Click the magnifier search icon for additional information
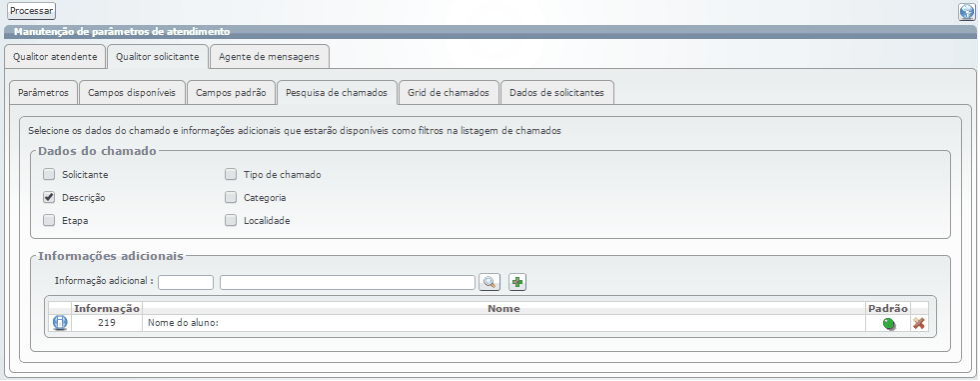Image resolution: width=980 pixels, height=381 pixels. 490,282
